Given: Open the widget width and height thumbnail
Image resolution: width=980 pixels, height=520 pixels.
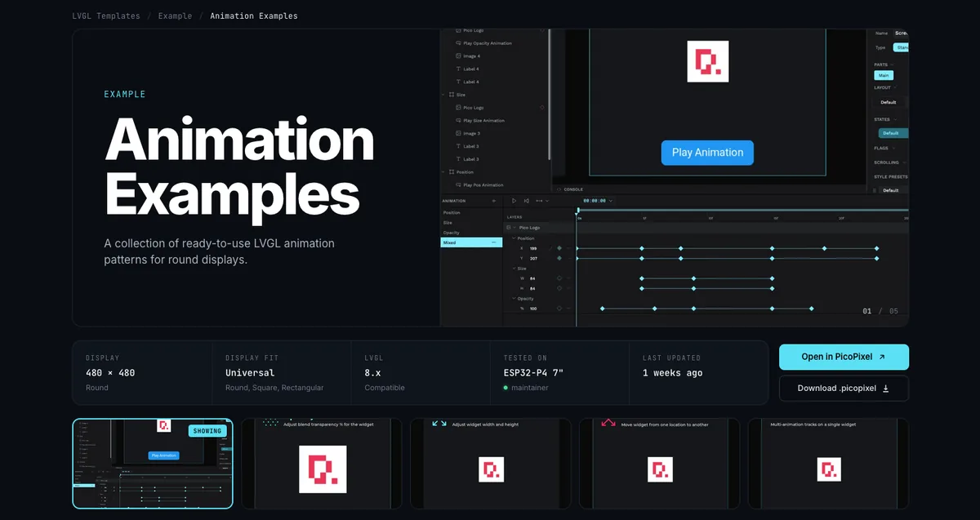Looking at the screenshot, I should pyautogui.click(x=490, y=464).
